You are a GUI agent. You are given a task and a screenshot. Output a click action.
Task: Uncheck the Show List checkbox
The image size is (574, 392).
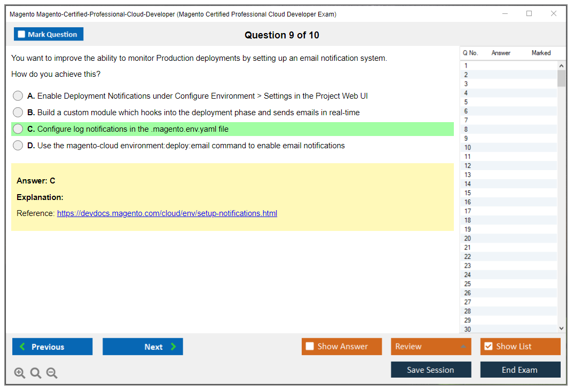pos(488,347)
